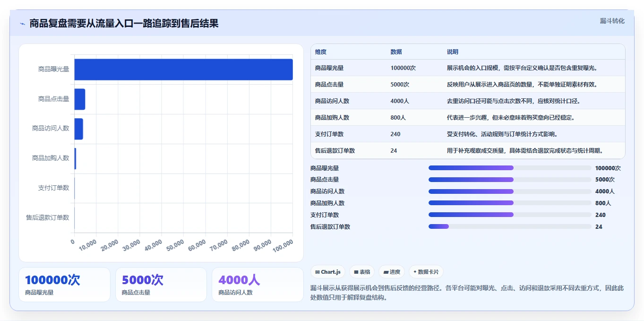
Task: Click the 支付订单数 y-axis label in chart
Action: tap(54, 188)
